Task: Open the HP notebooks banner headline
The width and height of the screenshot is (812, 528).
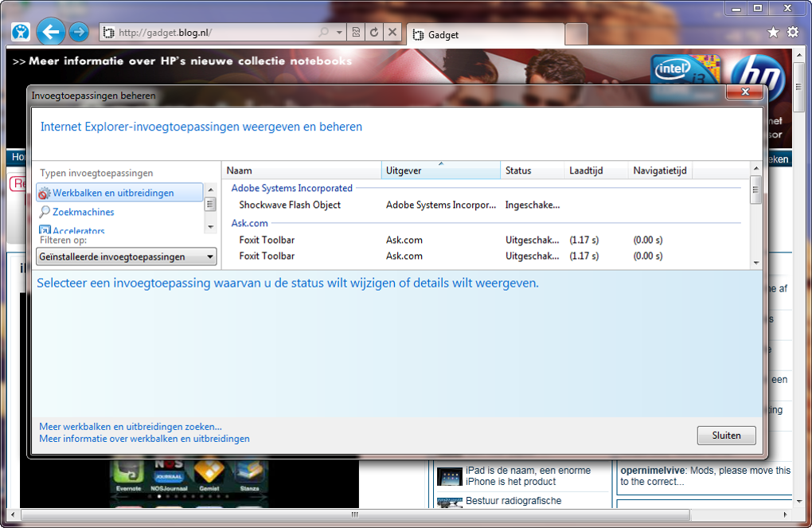Action: click(x=182, y=61)
